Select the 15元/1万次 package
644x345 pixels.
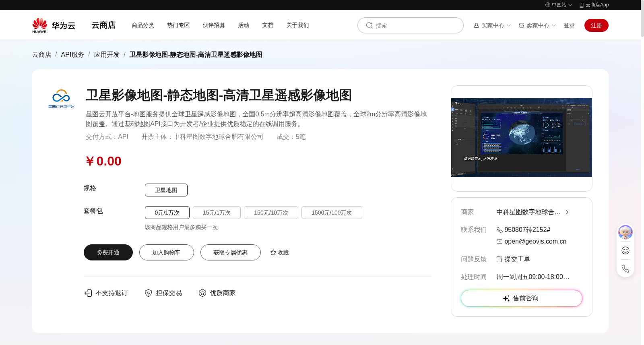pyautogui.click(x=217, y=213)
